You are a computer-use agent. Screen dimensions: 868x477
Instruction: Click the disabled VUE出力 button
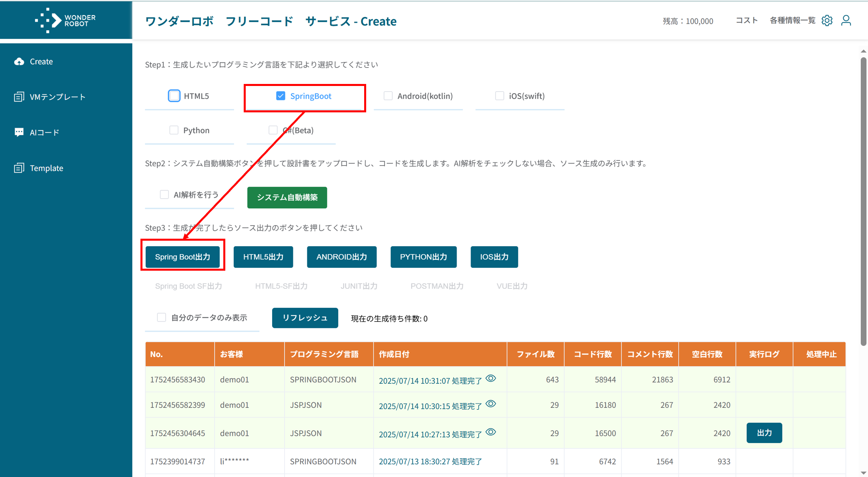(512, 286)
